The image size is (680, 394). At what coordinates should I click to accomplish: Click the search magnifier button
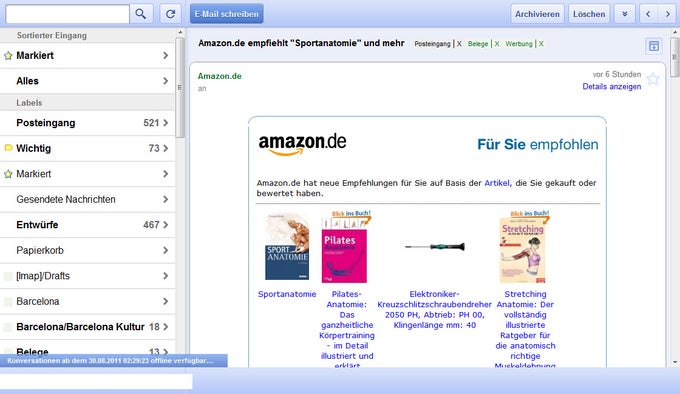pos(141,14)
